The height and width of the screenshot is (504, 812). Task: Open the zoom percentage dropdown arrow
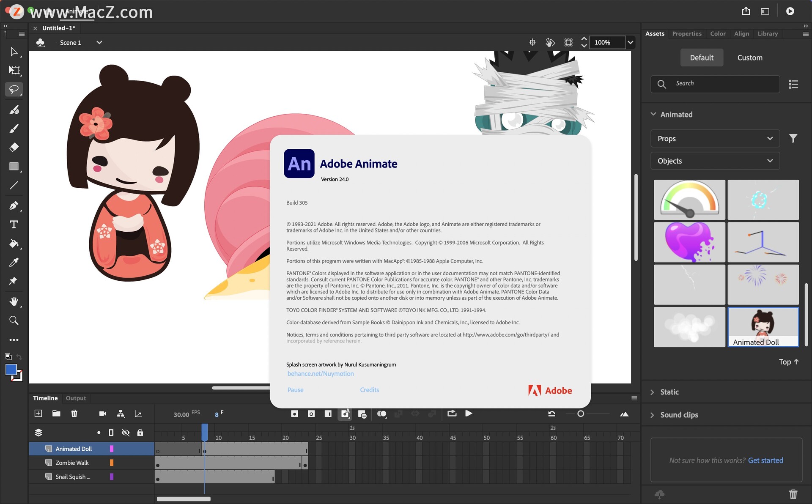point(631,42)
